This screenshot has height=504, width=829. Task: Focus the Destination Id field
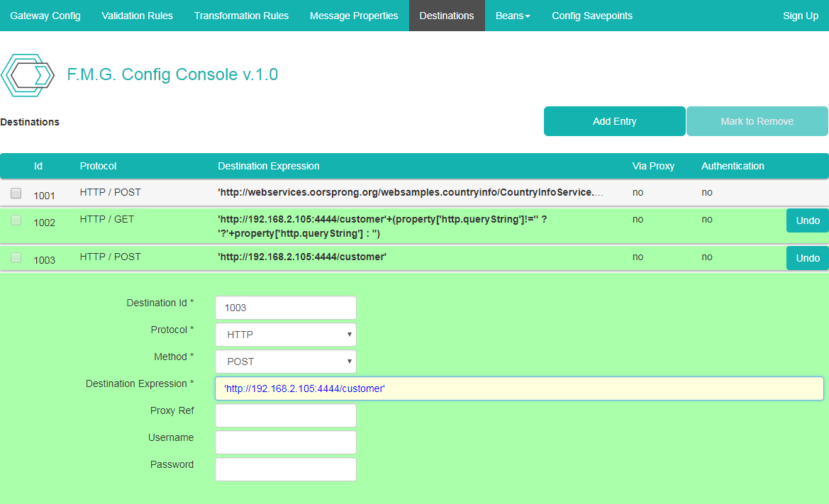285,308
